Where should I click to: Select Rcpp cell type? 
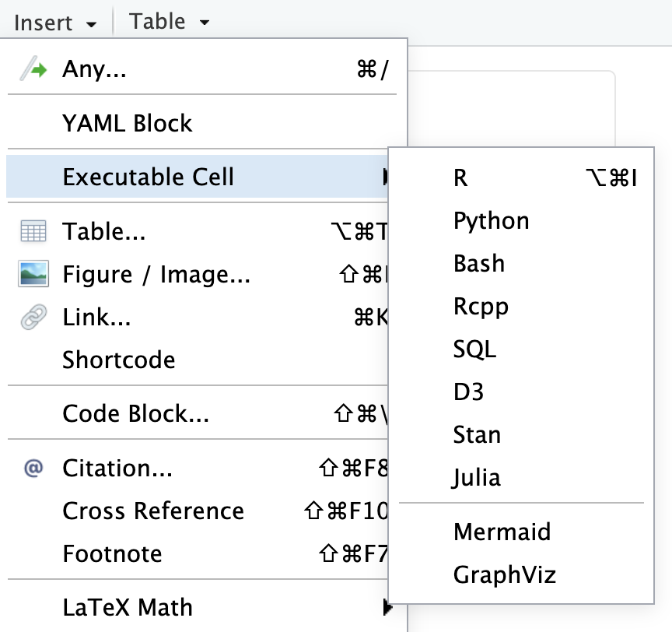pyautogui.click(x=481, y=307)
